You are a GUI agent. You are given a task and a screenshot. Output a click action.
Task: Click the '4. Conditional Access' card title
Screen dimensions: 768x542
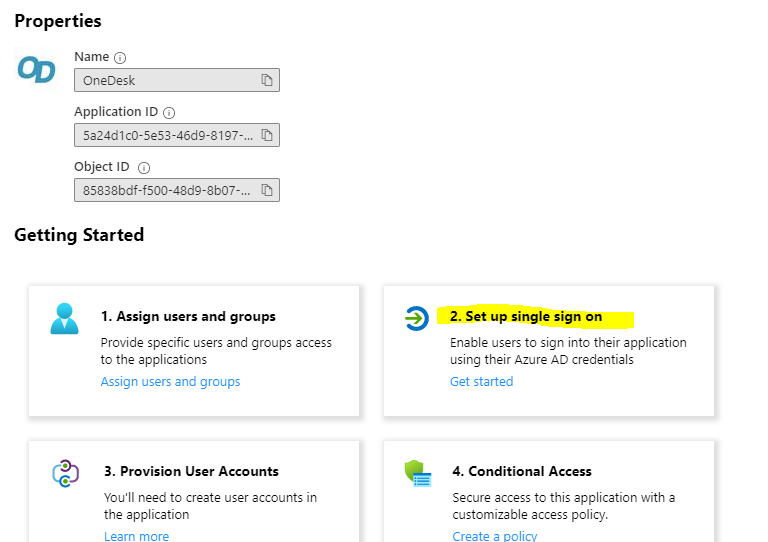(x=522, y=471)
